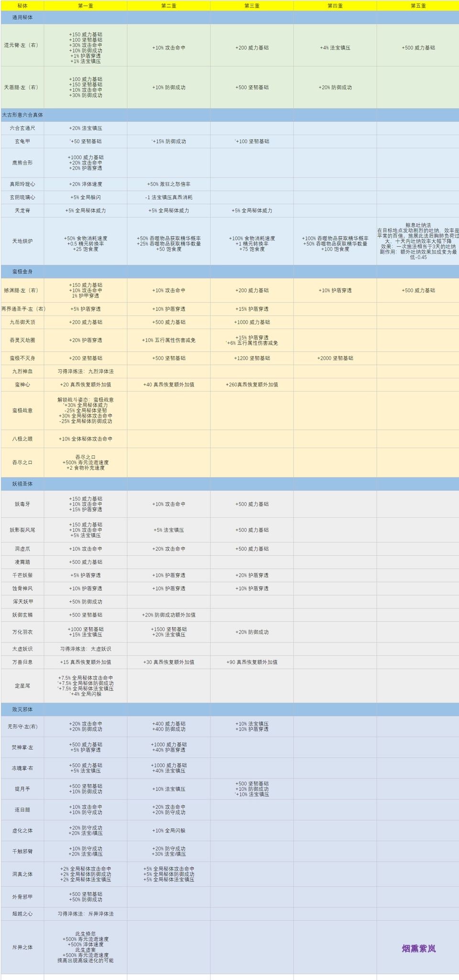Select the 妖祖圣体 section header
The width and height of the screenshot is (459, 980).
(x=22, y=484)
